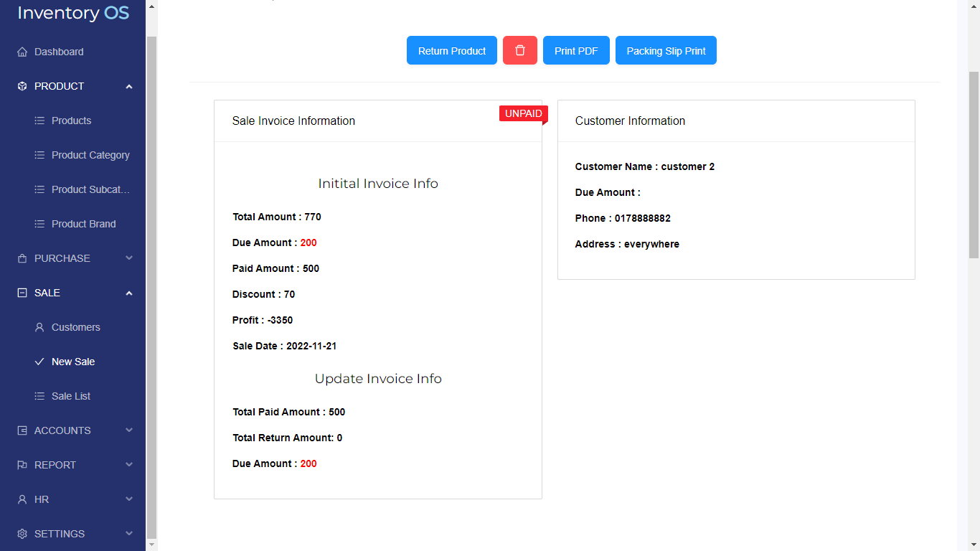Click the Products list icon in sidebar
This screenshot has width=980, height=551.
39,121
